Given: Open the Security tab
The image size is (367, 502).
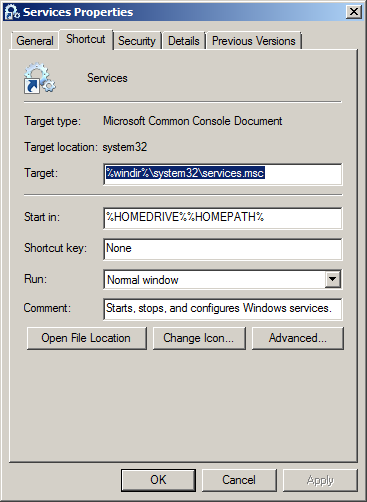Looking at the screenshot, I should 137,41.
